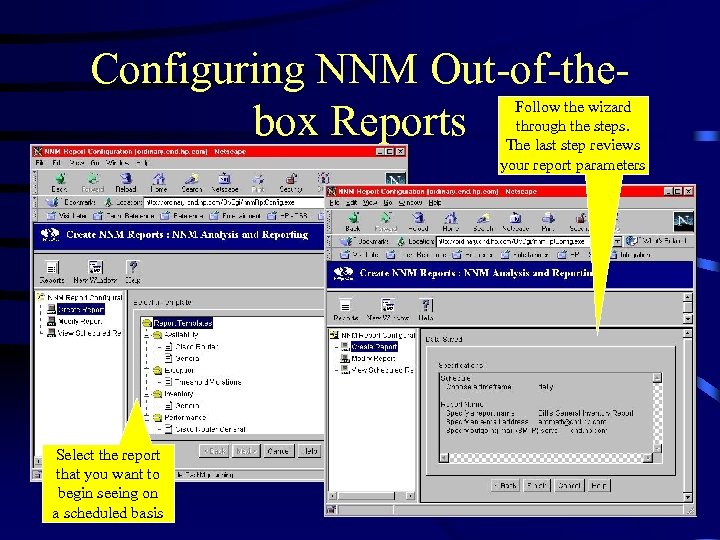Go Home in the left Netscape window toolbar
The height and width of the screenshot is (540, 720).
tap(159, 182)
